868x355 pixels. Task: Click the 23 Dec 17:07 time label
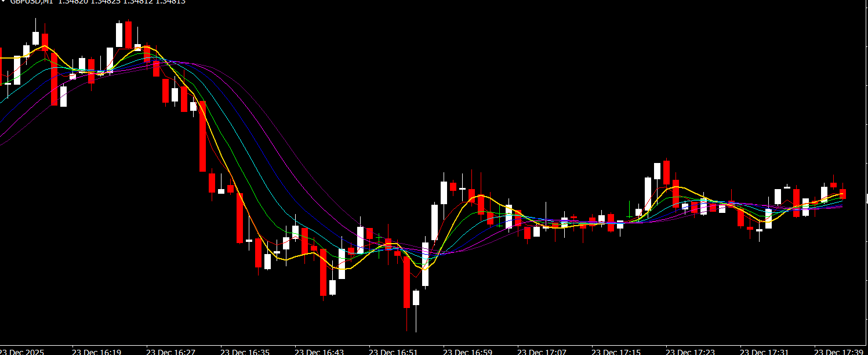point(542,352)
